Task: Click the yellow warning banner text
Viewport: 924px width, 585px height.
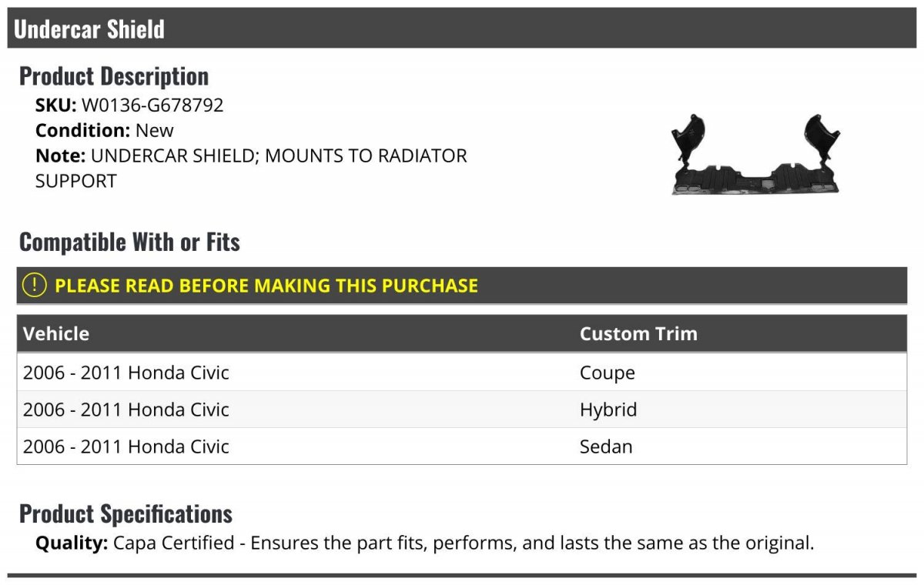Action: click(x=266, y=286)
